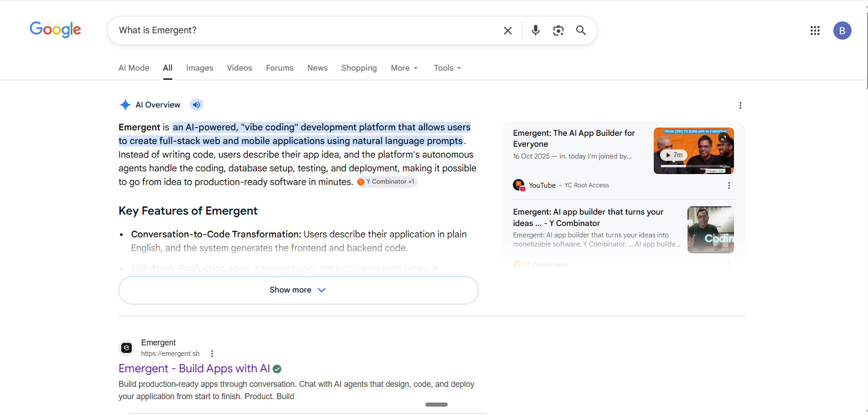Click verified badge beside Emergent title
This screenshot has width=868, height=416.
[277, 369]
